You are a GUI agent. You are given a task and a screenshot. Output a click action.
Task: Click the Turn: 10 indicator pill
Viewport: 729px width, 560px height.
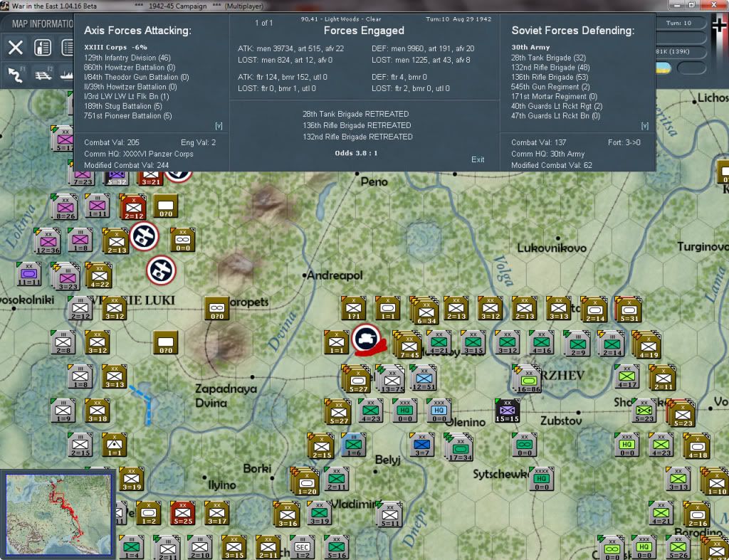coord(678,23)
